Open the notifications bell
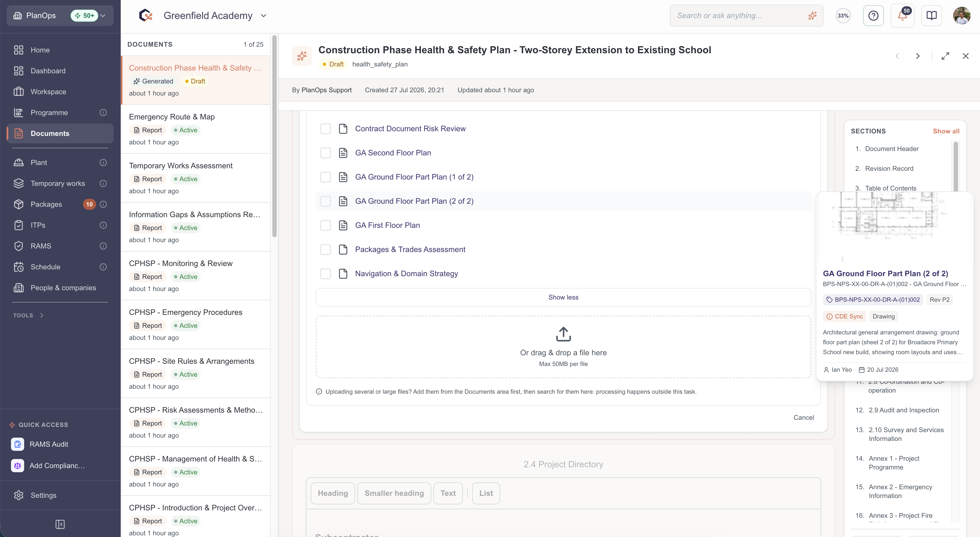This screenshot has width=980, height=537. click(x=903, y=16)
